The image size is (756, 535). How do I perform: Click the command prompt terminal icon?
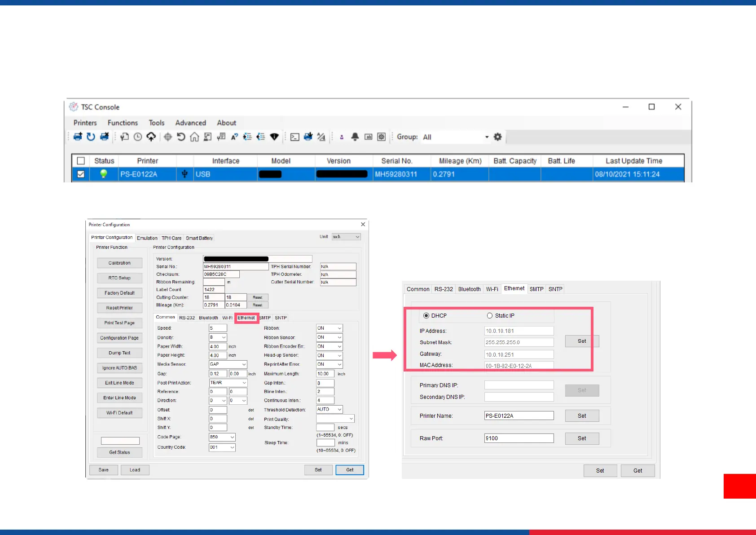pos(294,137)
